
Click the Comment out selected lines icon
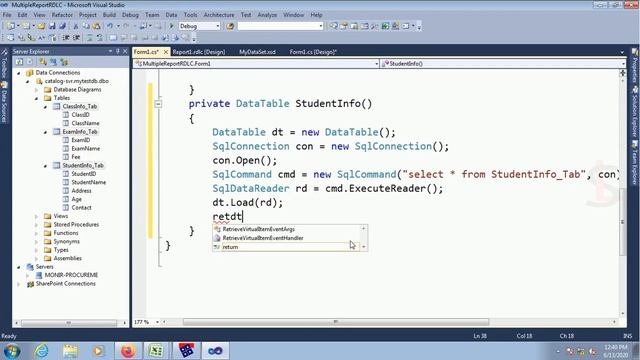89,38
